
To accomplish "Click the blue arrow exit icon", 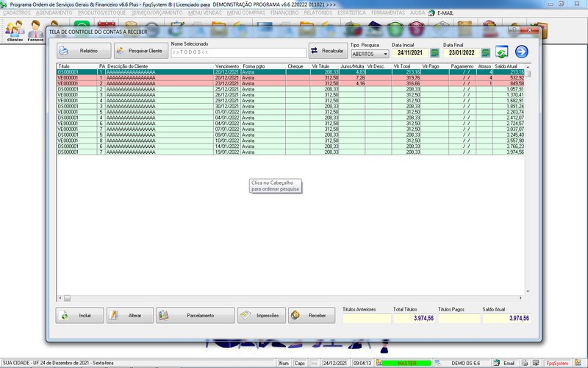I will pyautogui.click(x=522, y=52).
